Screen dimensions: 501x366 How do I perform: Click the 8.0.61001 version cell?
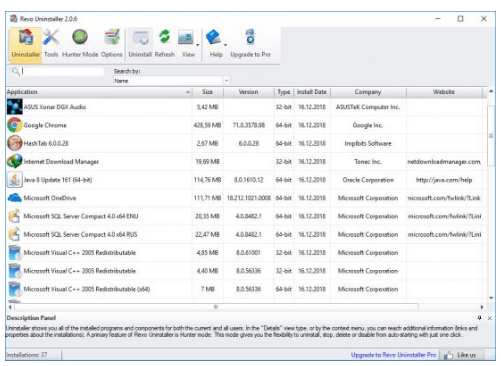[x=248, y=253]
